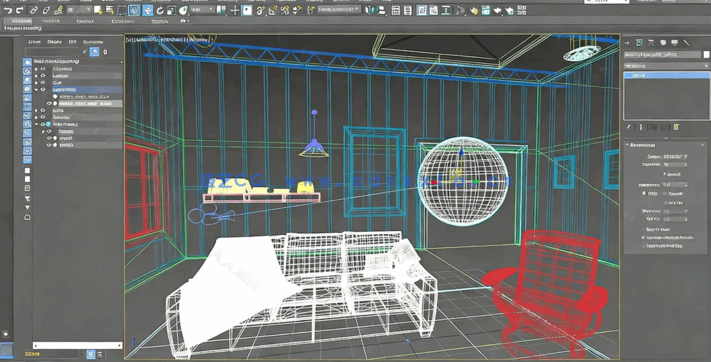Switch to the Display command panel tab
The width and height of the screenshot is (711, 362).
click(675, 43)
